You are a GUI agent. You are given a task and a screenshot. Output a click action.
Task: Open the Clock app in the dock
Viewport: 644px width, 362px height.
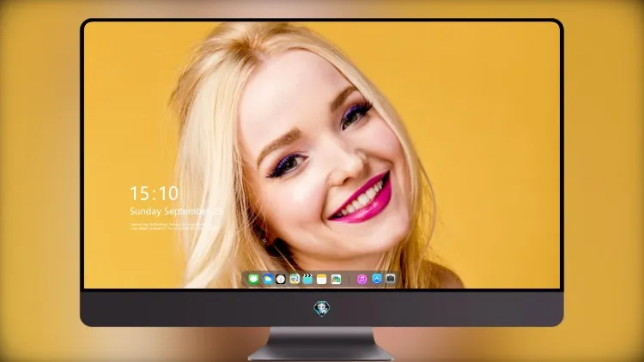click(x=281, y=280)
